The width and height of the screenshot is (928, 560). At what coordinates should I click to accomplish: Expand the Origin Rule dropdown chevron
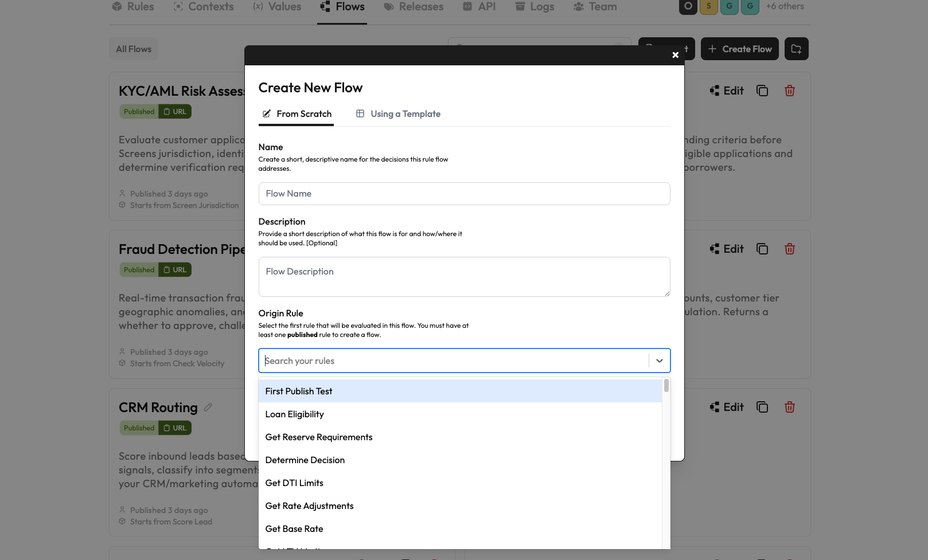coord(660,361)
